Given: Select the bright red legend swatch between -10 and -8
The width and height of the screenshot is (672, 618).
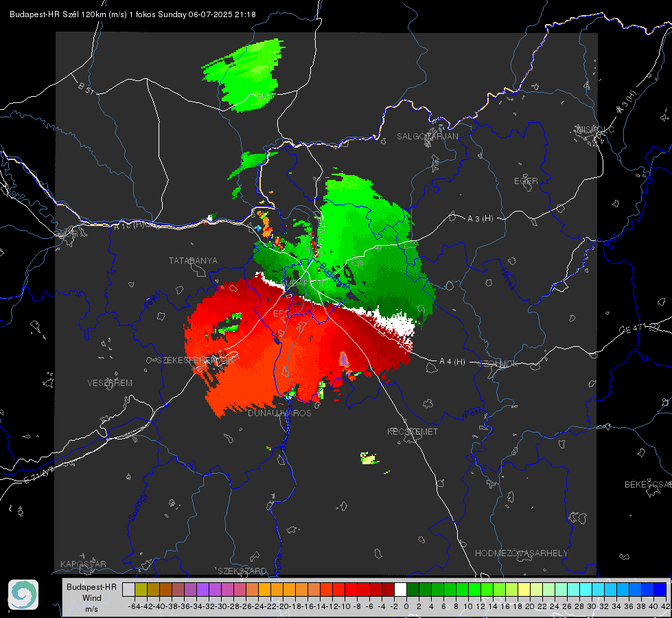Looking at the screenshot, I should pos(351,590).
